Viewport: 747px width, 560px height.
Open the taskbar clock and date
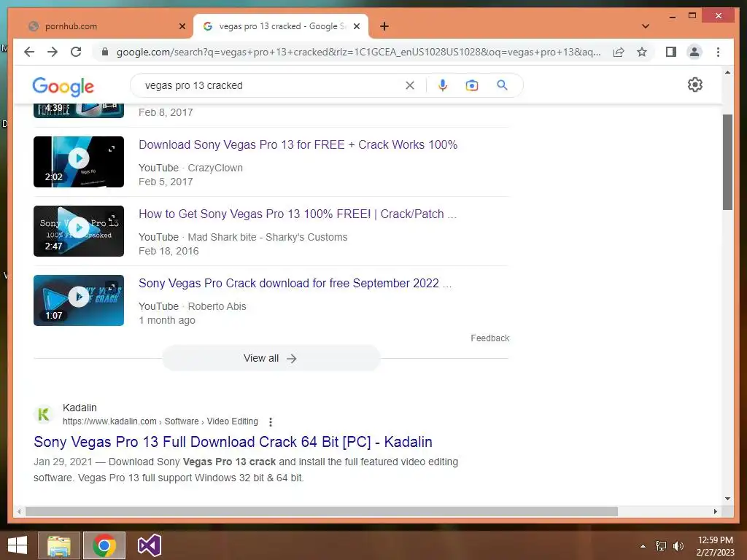[x=716, y=546]
